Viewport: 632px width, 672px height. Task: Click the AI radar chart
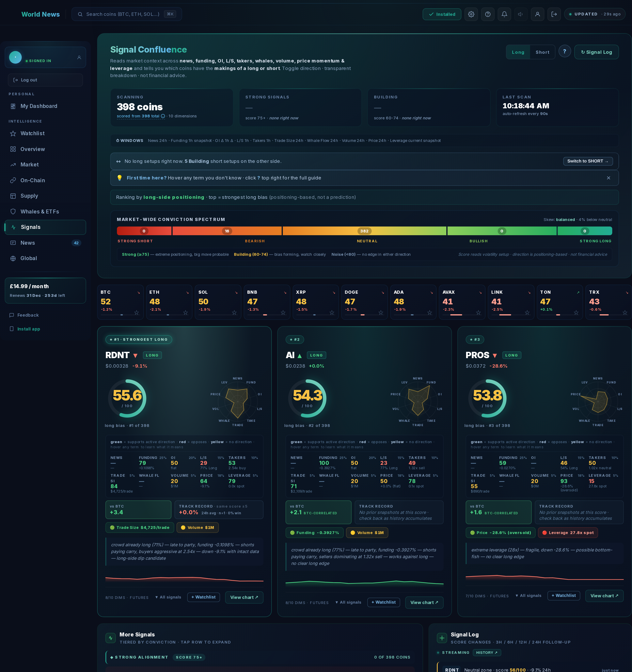point(418,401)
